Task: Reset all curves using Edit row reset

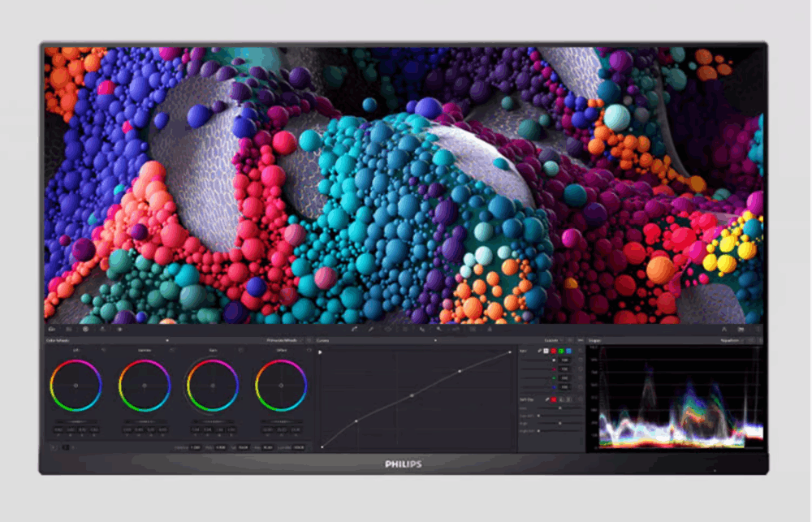Action: coord(580,351)
